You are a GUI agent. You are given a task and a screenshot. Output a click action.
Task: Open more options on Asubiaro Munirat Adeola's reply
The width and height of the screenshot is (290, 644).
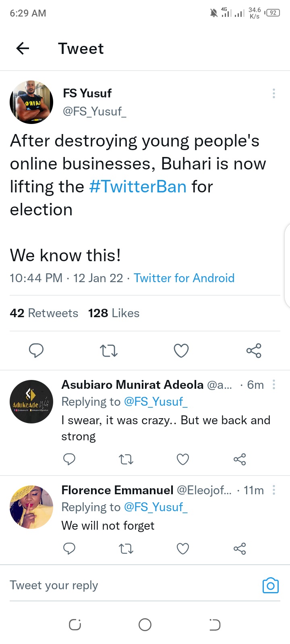coord(274,384)
